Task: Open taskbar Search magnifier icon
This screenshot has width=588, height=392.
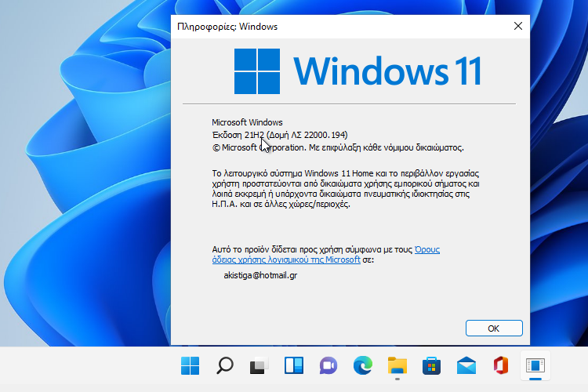Action: [225, 365]
